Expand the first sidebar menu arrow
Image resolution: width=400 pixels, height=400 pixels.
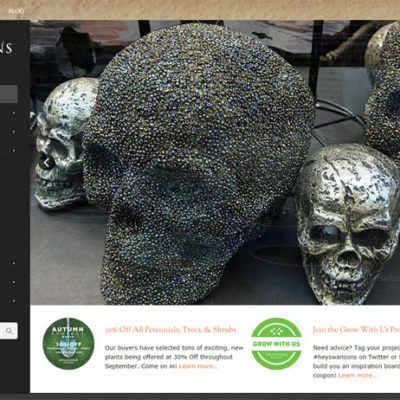pos(14,113)
